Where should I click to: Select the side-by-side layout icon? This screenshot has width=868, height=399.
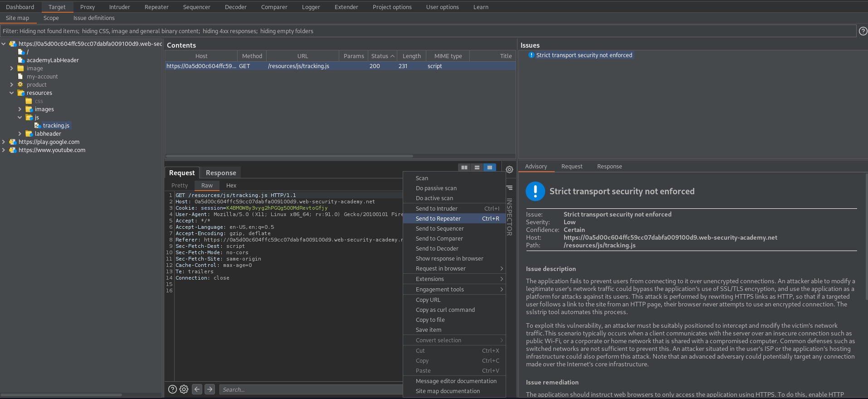click(x=464, y=167)
